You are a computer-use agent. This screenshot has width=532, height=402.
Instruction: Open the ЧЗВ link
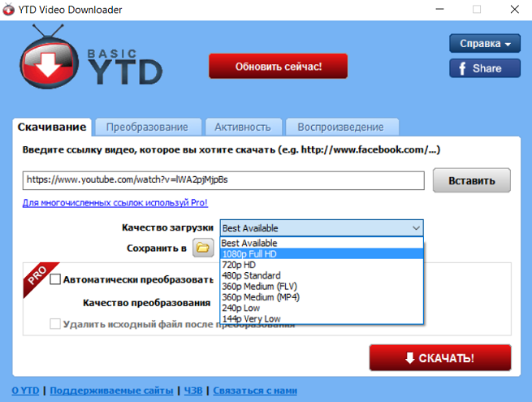pos(193,391)
